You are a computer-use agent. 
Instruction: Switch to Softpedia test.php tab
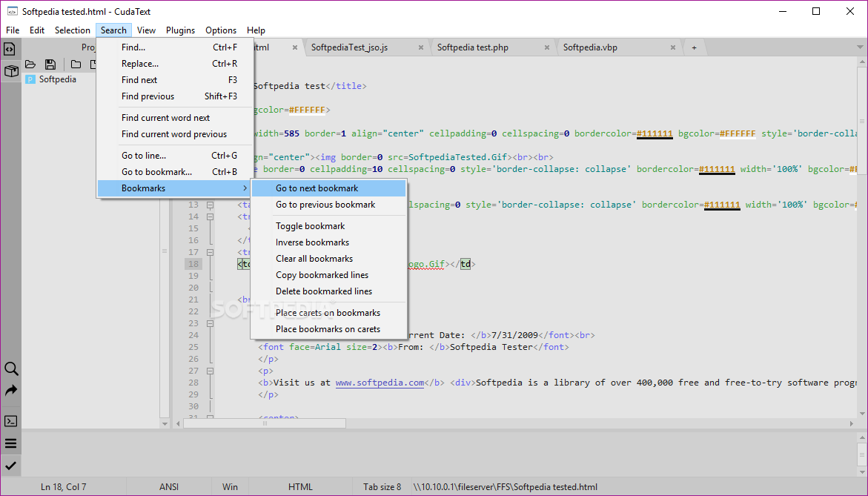pyautogui.click(x=473, y=47)
